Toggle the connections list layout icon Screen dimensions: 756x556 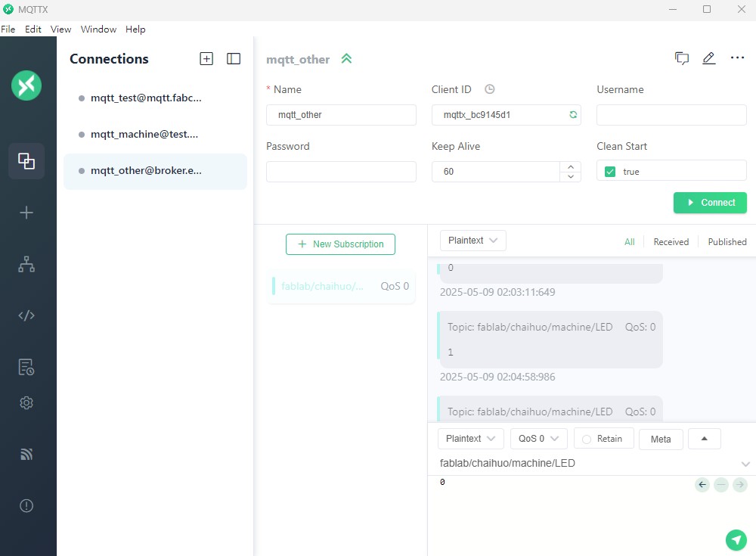click(x=234, y=58)
